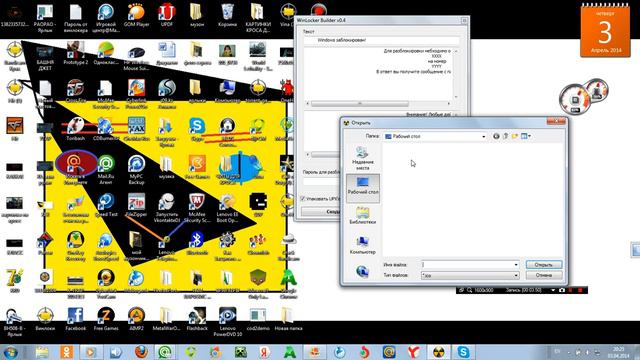Click the orange calendar gadget showing 3
The image size is (640, 360).
[x=605, y=31]
